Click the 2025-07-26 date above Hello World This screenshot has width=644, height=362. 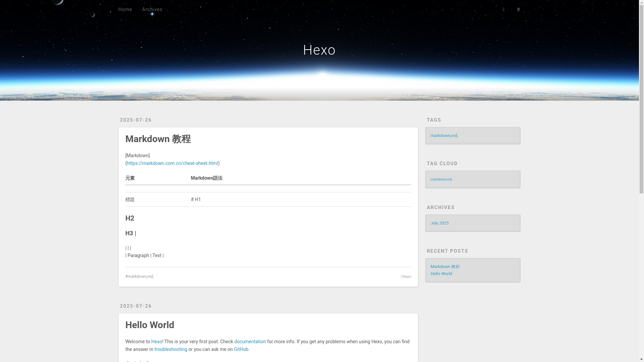(x=136, y=306)
